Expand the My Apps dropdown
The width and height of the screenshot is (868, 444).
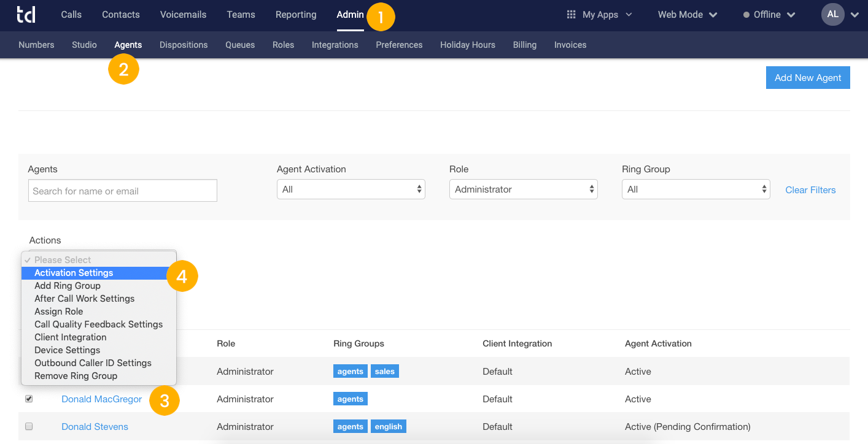(606, 15)
